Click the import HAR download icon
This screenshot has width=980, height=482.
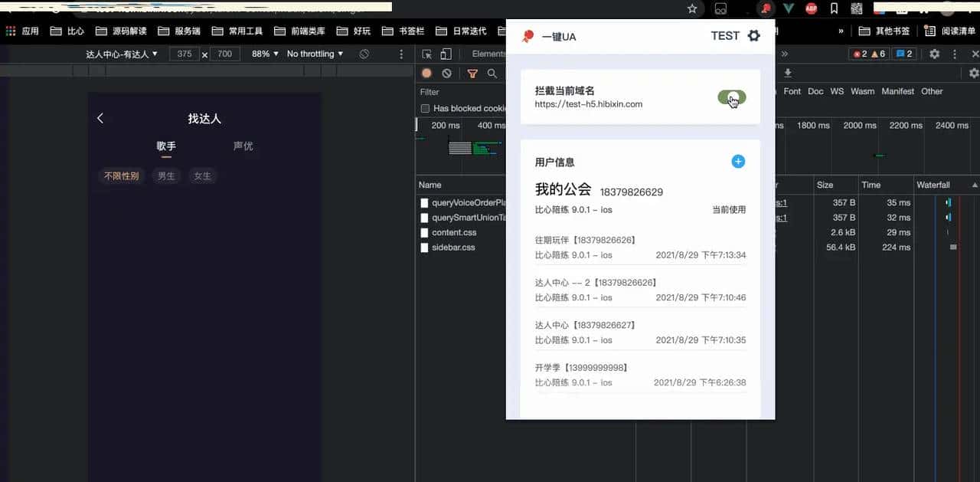pos(789,73)
